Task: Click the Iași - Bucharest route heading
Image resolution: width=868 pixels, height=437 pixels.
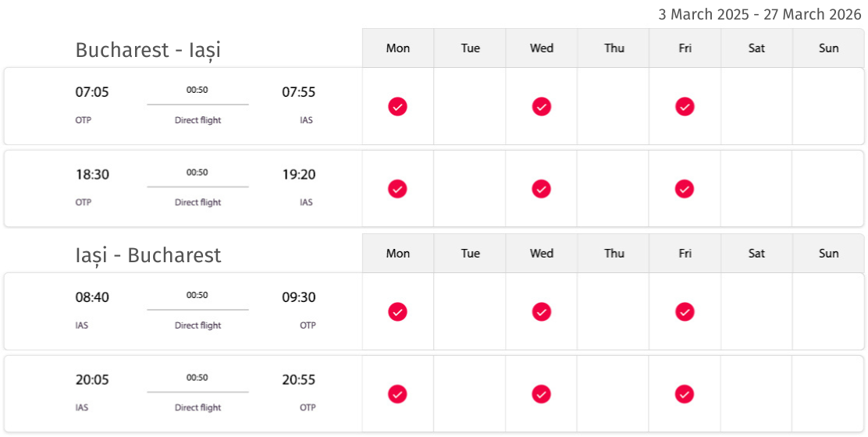Action: click(148, 255)
